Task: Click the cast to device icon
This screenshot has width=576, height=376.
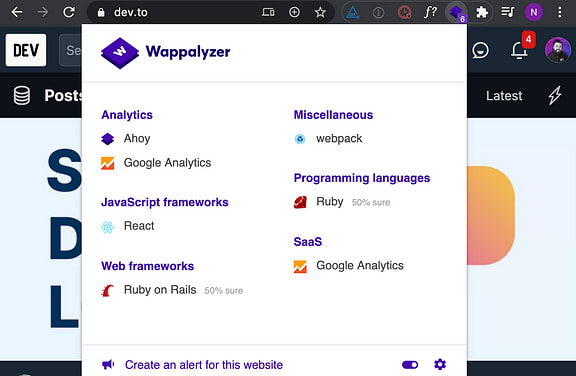Action: pos(268,12)
